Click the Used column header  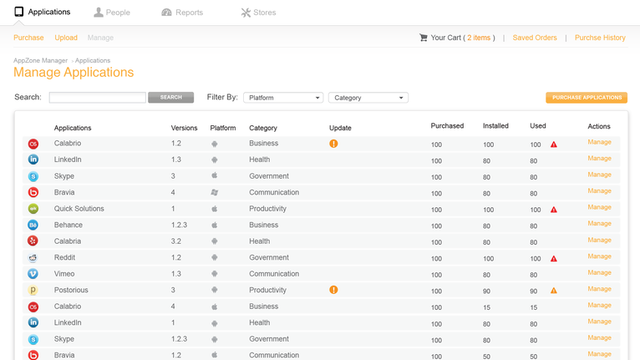tap(538, 126)
